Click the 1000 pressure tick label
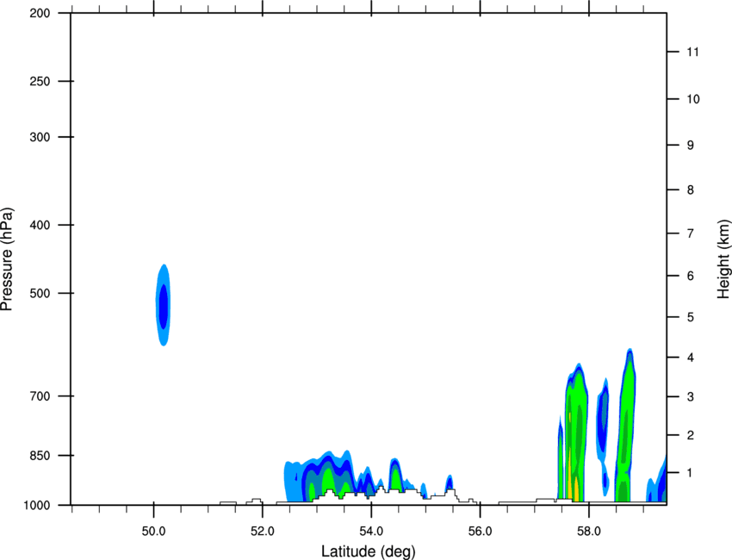The width and height of the screenshot is (732, 560). click(37, 505)
